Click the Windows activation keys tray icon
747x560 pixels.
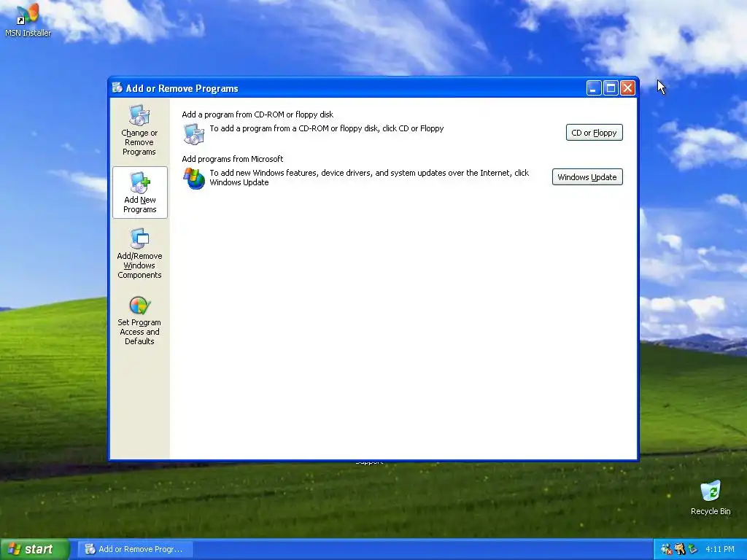(x=679, y=549)
